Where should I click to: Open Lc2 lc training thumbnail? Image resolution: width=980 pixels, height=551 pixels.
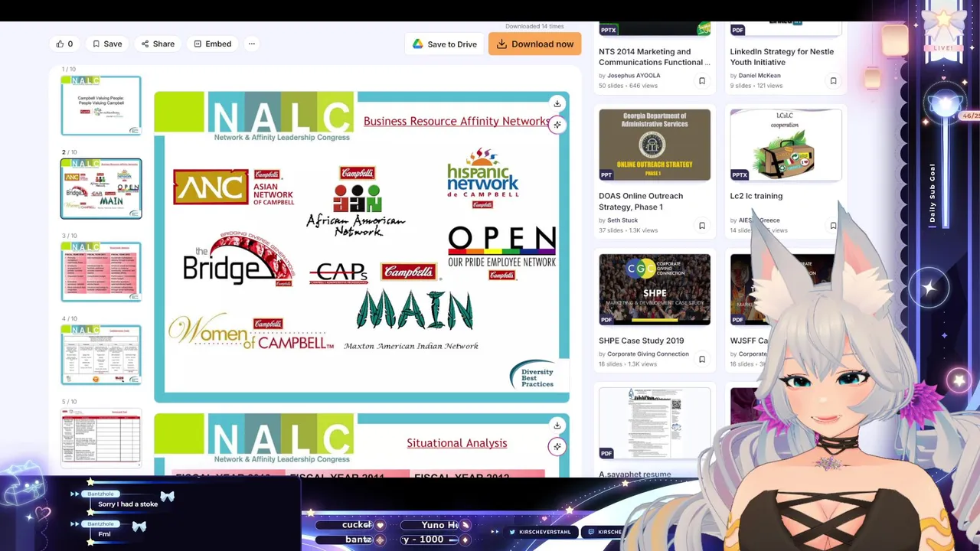[786, 145]
